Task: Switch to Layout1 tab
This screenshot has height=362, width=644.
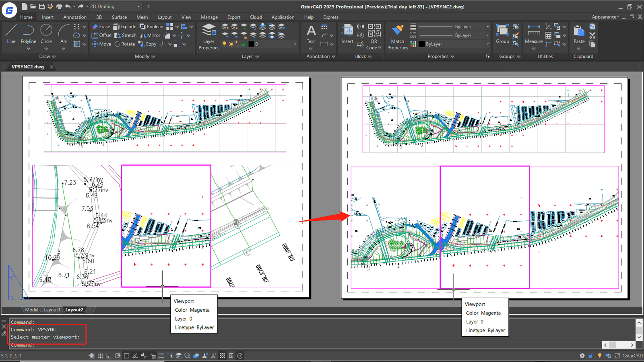Action: point(52,310)
